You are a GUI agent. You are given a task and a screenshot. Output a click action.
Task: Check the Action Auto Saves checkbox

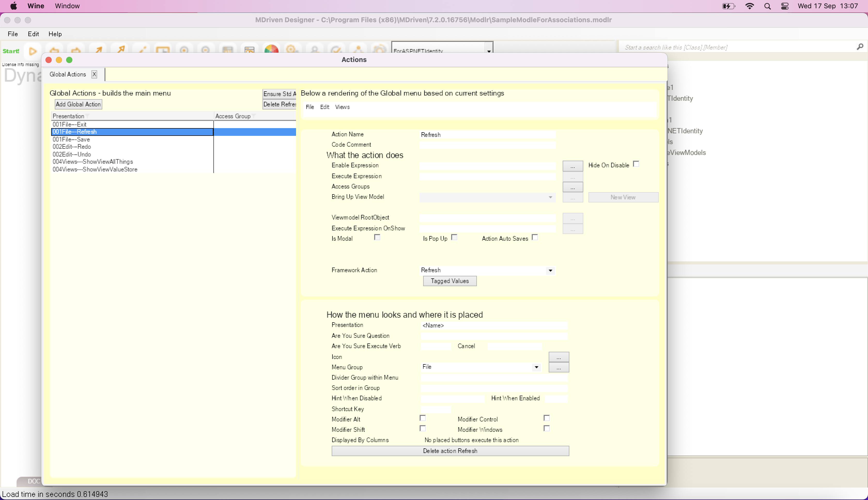(534, 237)
